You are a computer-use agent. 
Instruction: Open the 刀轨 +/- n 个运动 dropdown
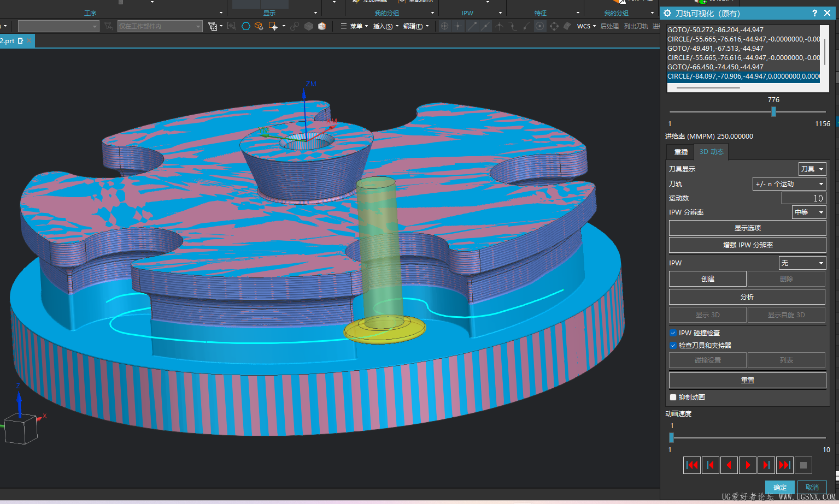(789, 184)
